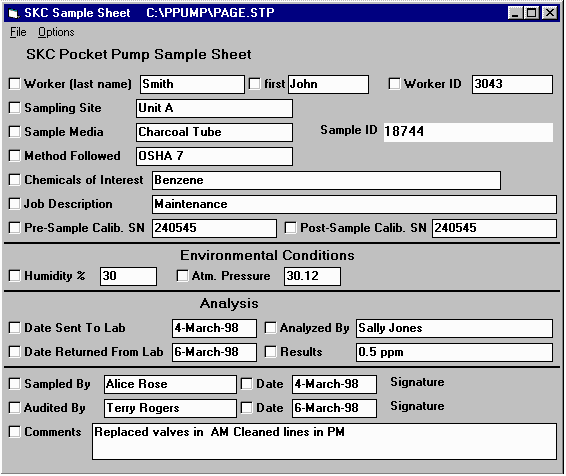Click the SKC Pocket Pump Sample Sheet title
Screen dimensions: 566x476
point(139,54)
